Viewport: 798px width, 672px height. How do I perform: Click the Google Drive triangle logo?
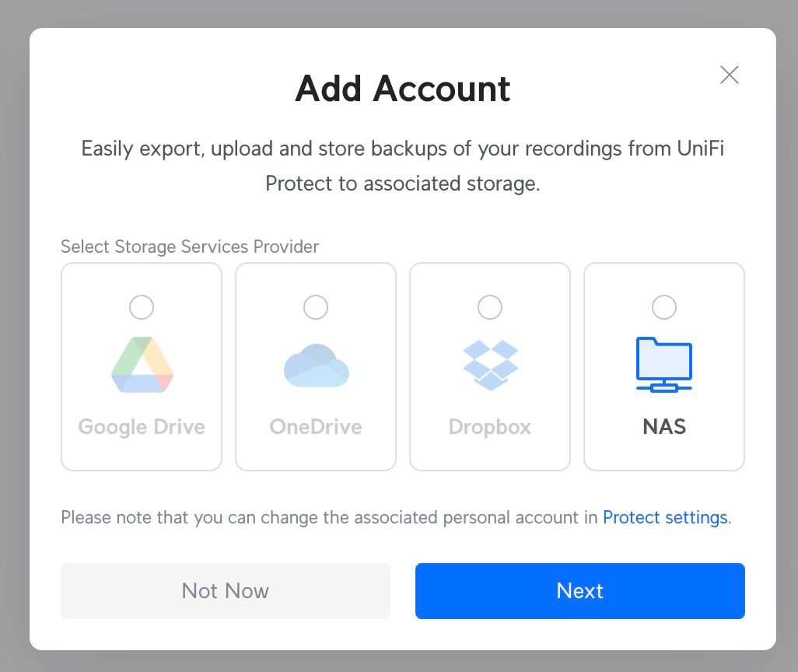pyautogui.click(x=142, y=364)
